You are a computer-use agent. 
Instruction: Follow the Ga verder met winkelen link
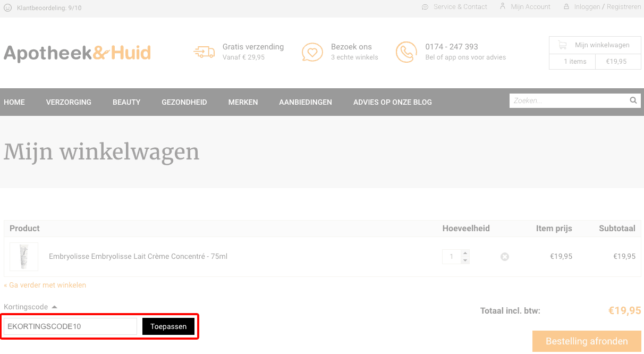[45, 285]
